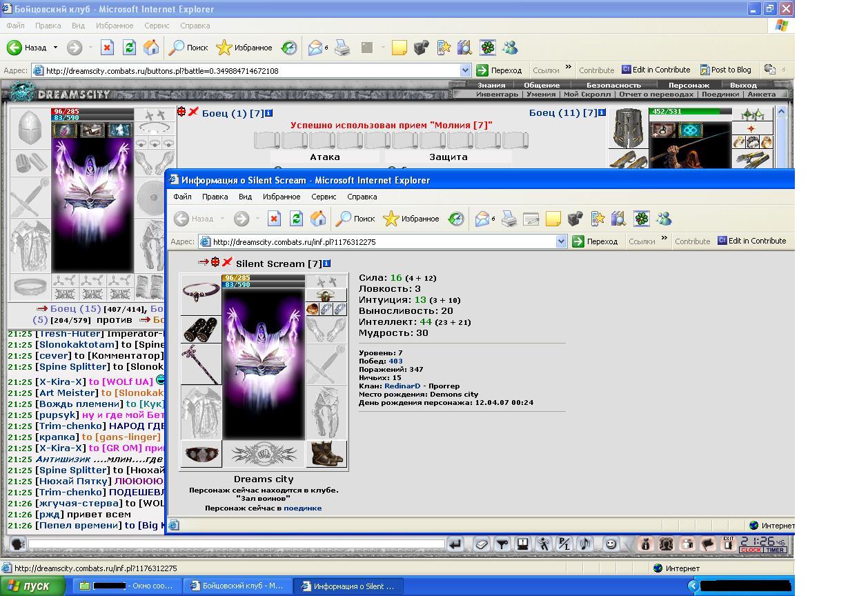The height and width of the screenshot is (596, 868).
Task: Open smiley face emoticons icon
Action: [x=611, y=544]
